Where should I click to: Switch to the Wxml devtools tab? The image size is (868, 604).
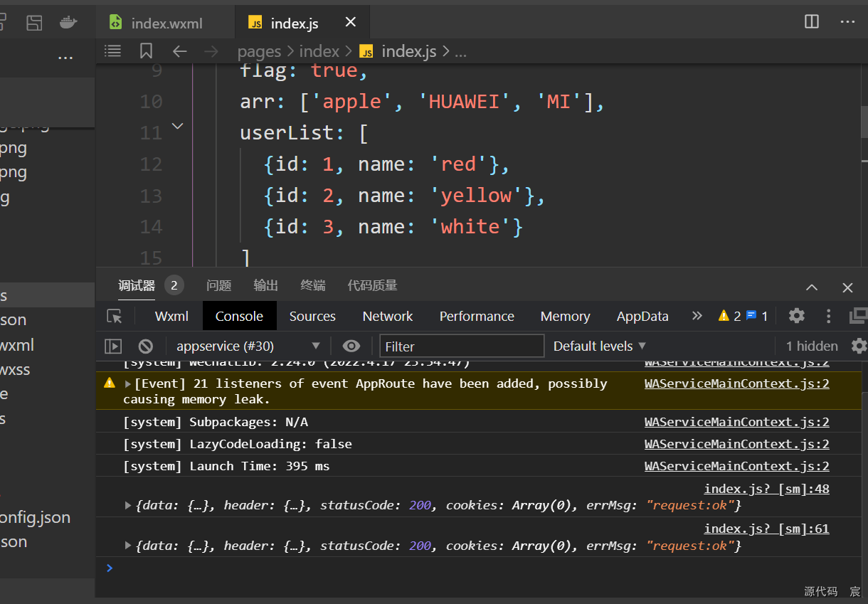tap(171, 316)
